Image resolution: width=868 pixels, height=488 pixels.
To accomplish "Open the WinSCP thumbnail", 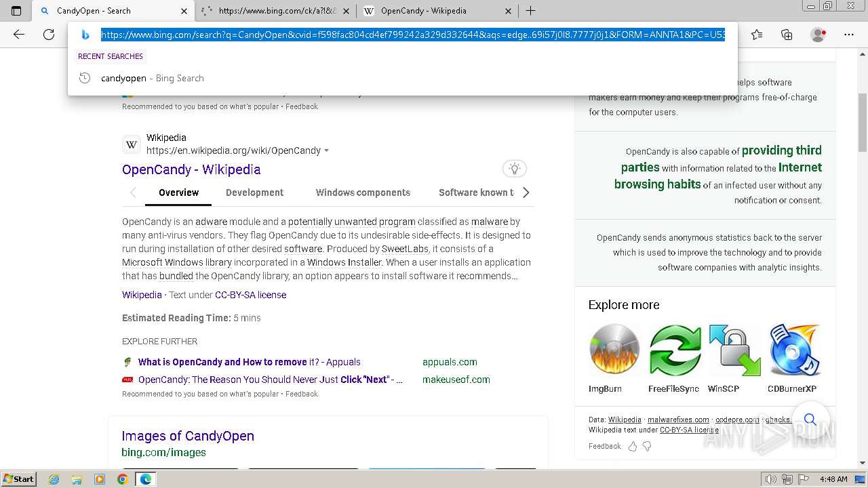I will (734, 350).
